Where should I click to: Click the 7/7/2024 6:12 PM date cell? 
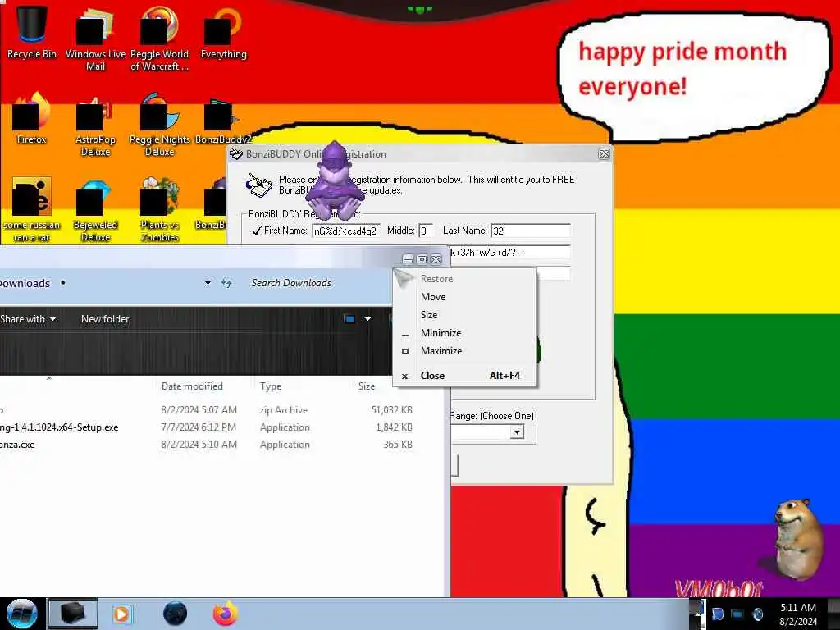199,427
